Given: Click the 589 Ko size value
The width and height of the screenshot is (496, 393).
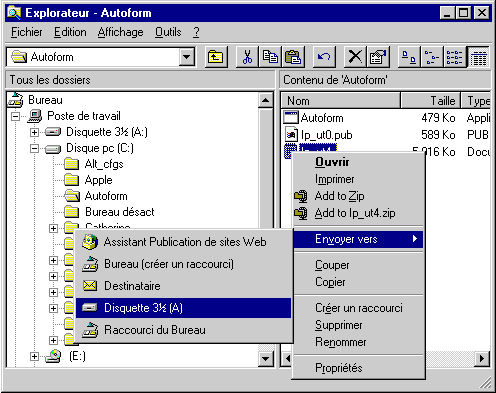Looking at the screenshot, I should [x=438, y=135].
